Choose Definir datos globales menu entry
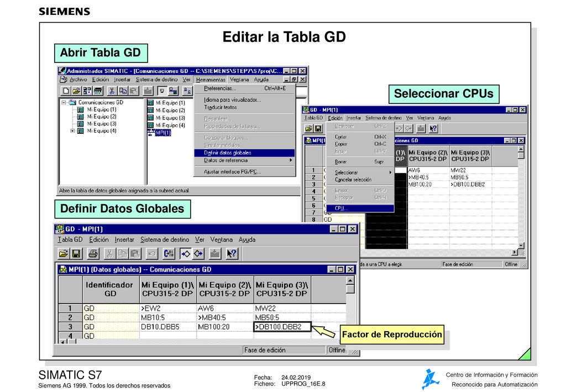The width and height of the screenshot is (566, 392). click(244, 153)
